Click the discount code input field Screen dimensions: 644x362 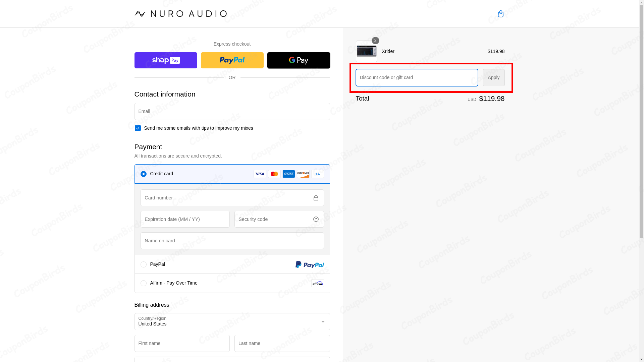click(416, 77)
